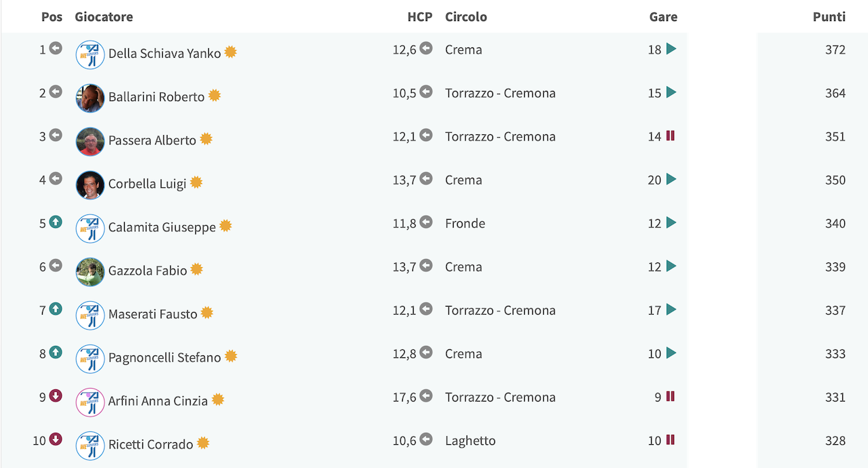Click Corbella Luigi's profile photo
Screen dimensions: 868x468
90,185
